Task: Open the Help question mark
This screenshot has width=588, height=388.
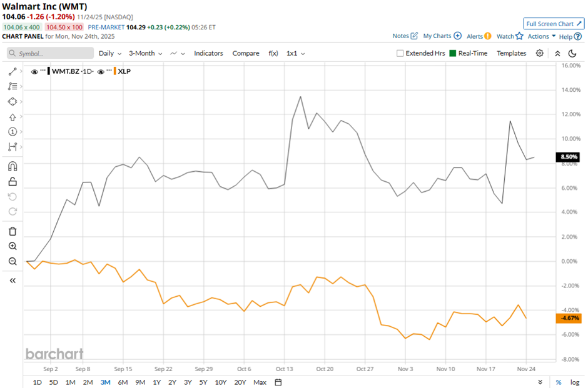Action: point(578,37)
